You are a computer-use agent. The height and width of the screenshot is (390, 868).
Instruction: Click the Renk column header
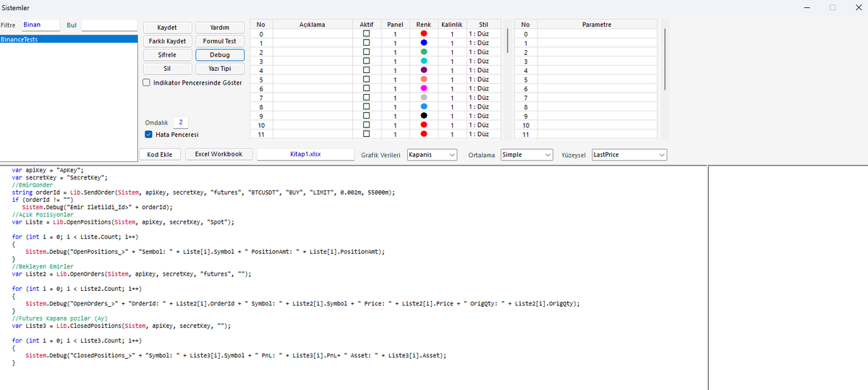[x=424, y=25]
